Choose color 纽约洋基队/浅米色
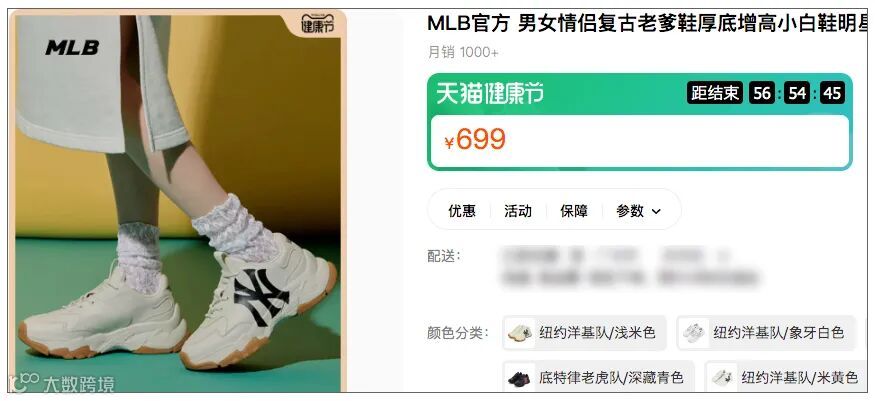875x401 pixels. [x=584, y=333]
